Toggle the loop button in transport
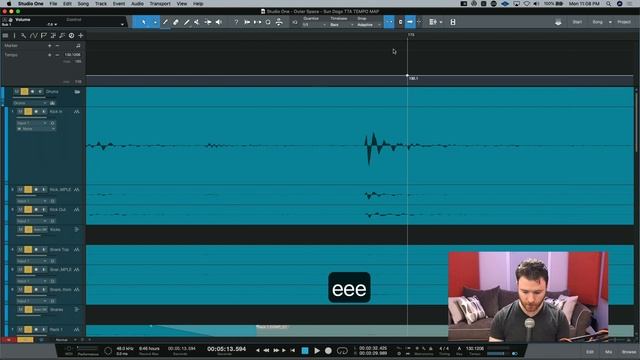640x360 pixels. [x=342, y=351]
